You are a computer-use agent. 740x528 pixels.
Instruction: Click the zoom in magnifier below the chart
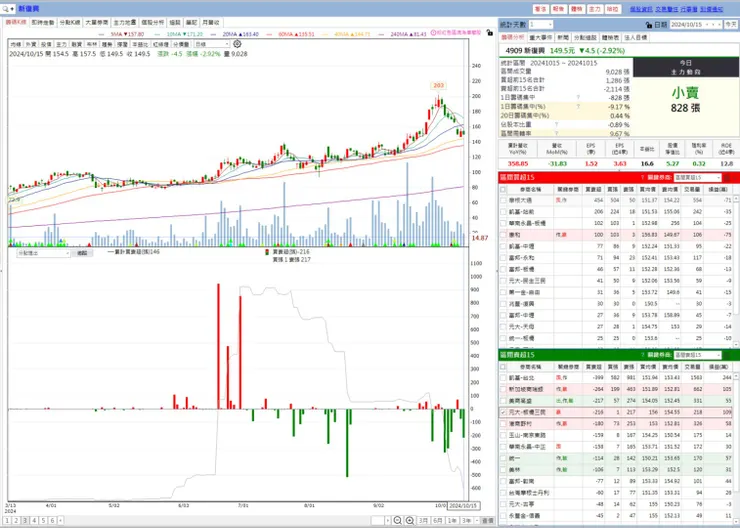[x=410, y=520]
